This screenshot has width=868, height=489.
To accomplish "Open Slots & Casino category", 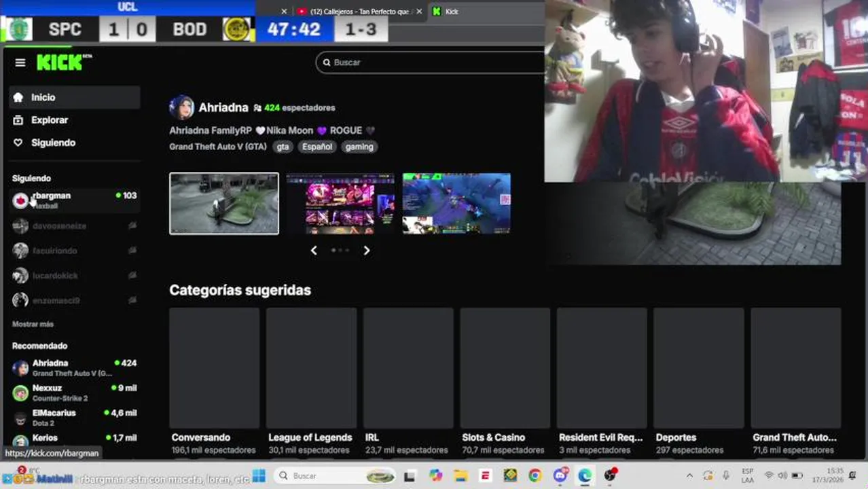I will point(505,382).
